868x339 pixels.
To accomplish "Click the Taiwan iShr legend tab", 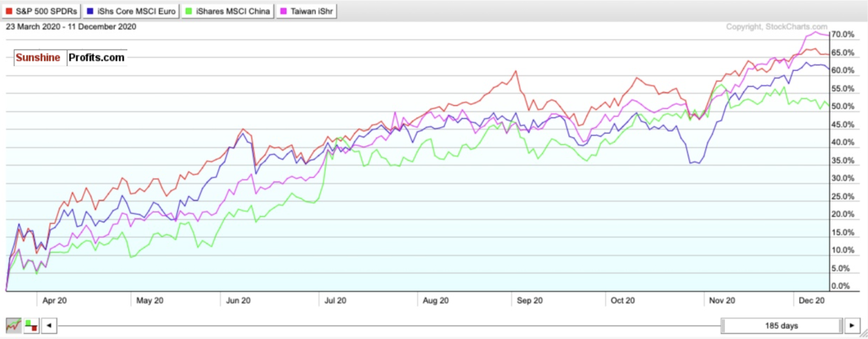I will (306, 11).
